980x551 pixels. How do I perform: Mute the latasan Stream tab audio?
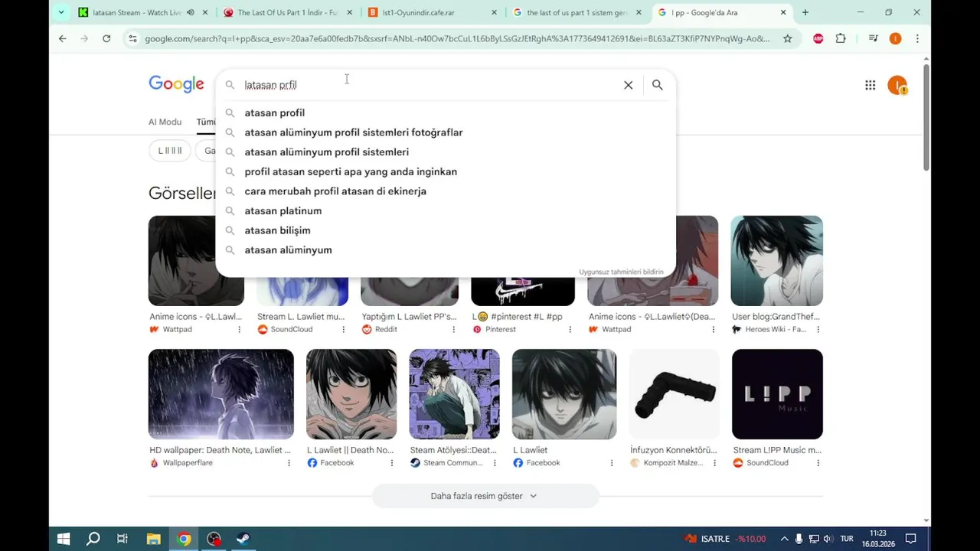[190, 12]
